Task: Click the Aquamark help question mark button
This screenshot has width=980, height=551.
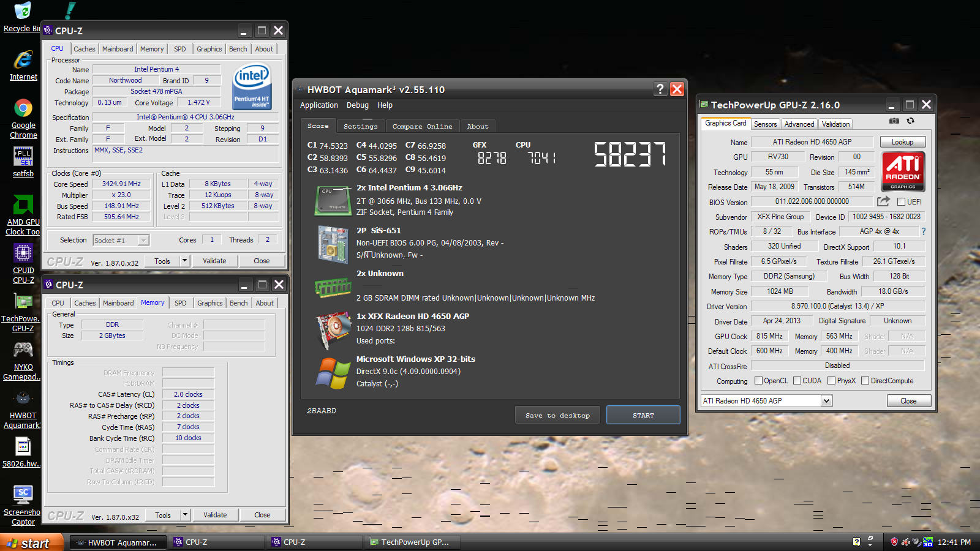Action: (660, 89)
